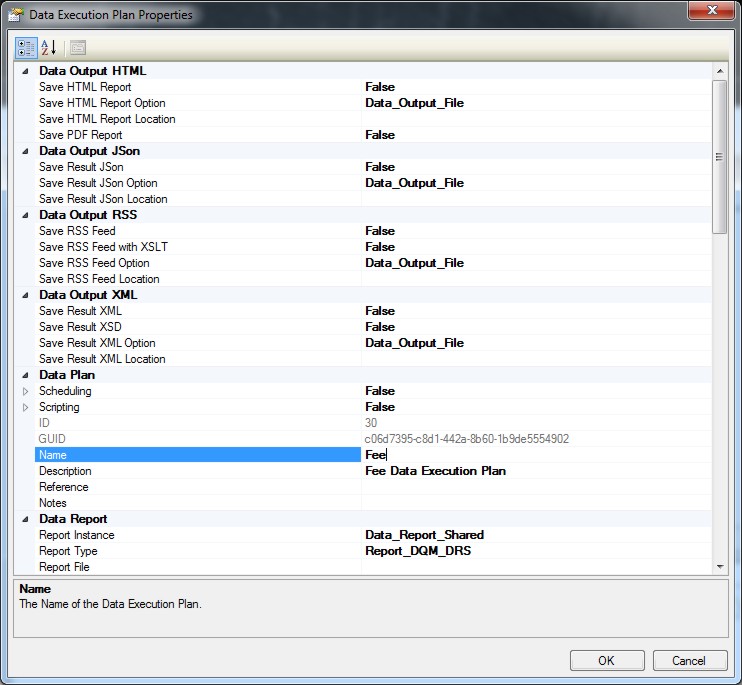The image size is (742, 685).
Task: Expand the Scheduling property node
Action: (26, 391)
